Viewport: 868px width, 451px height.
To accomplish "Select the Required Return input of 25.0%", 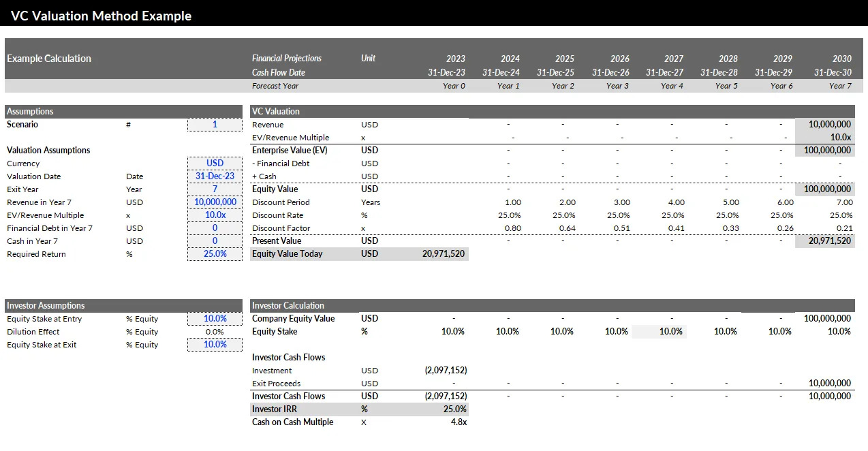I will tap(215, 253).
